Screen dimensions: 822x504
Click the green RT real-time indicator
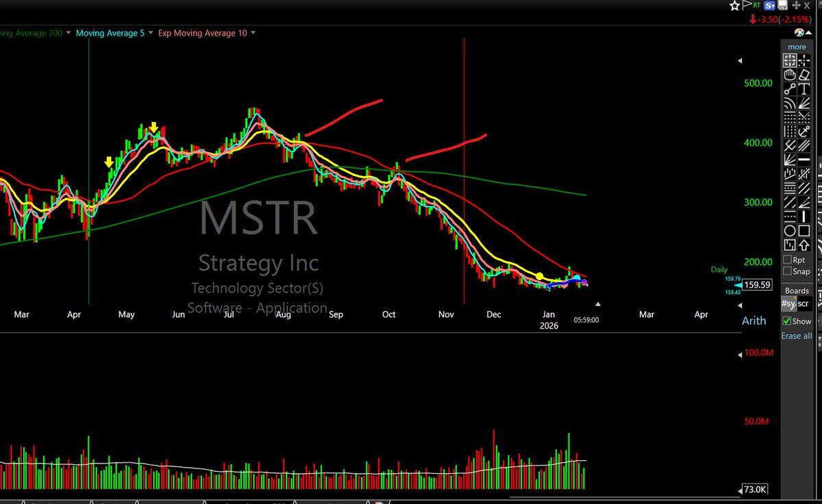point(757,5)
